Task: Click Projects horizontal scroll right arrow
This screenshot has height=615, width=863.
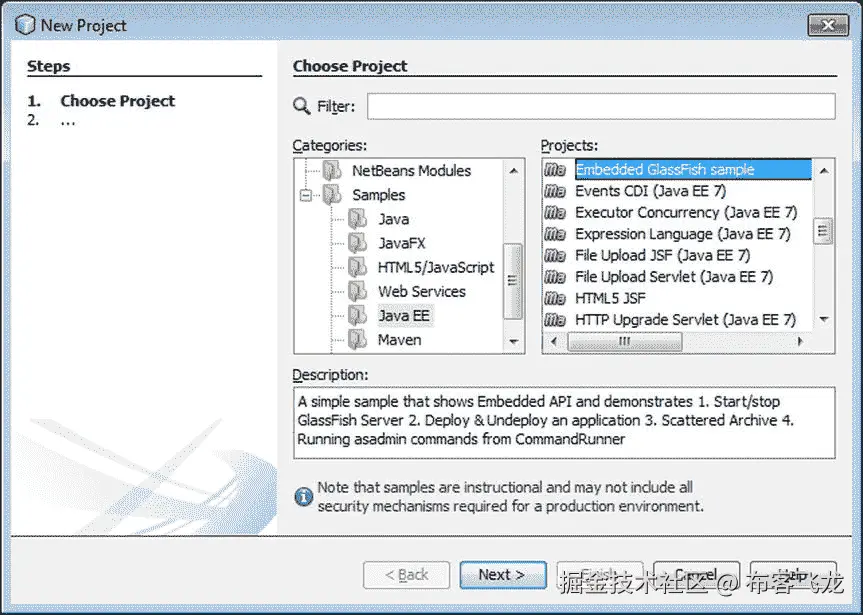Action: pyautogui.click(x=800, y=342)
